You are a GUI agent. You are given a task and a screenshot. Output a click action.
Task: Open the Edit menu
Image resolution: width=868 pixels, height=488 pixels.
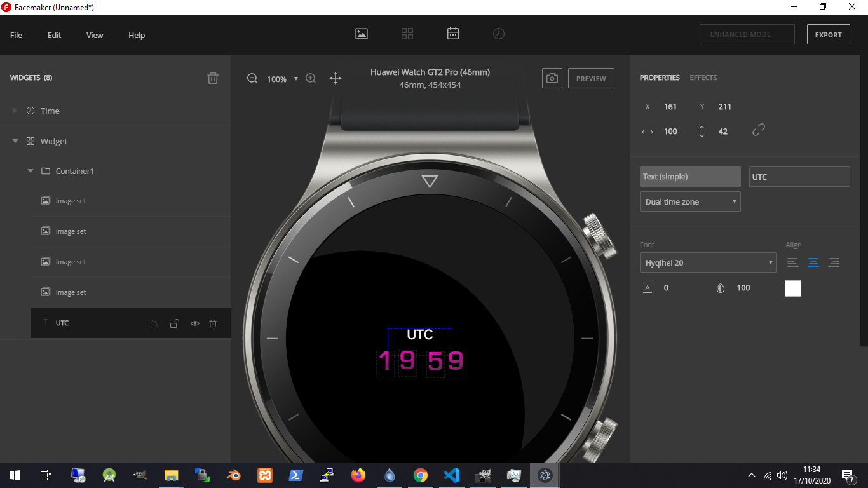(x=54, y=35)
